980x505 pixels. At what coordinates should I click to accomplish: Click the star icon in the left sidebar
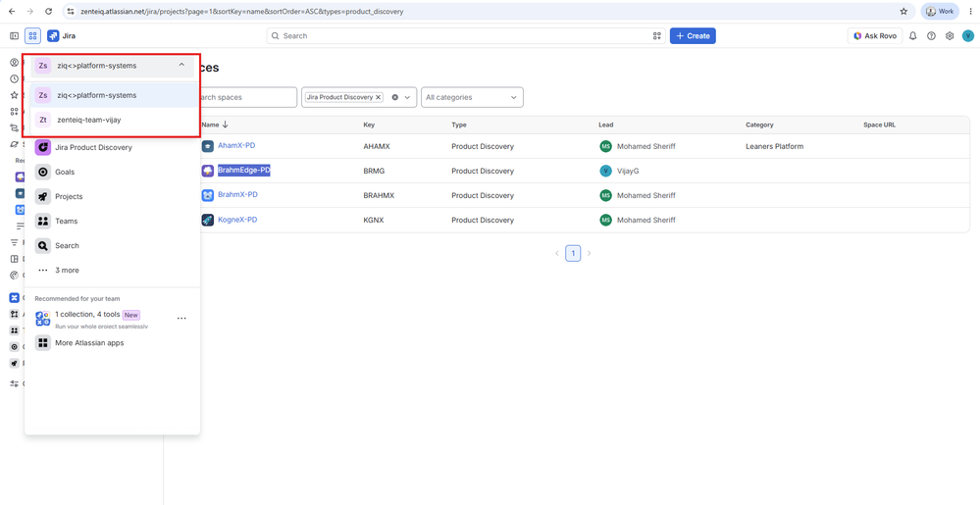14,95
